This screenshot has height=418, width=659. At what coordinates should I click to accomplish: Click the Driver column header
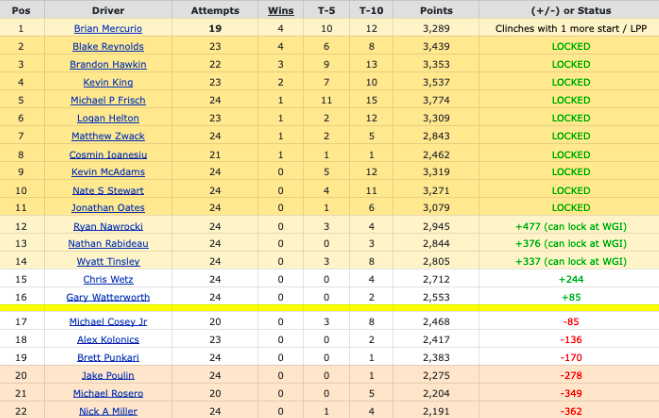point(108,11)
